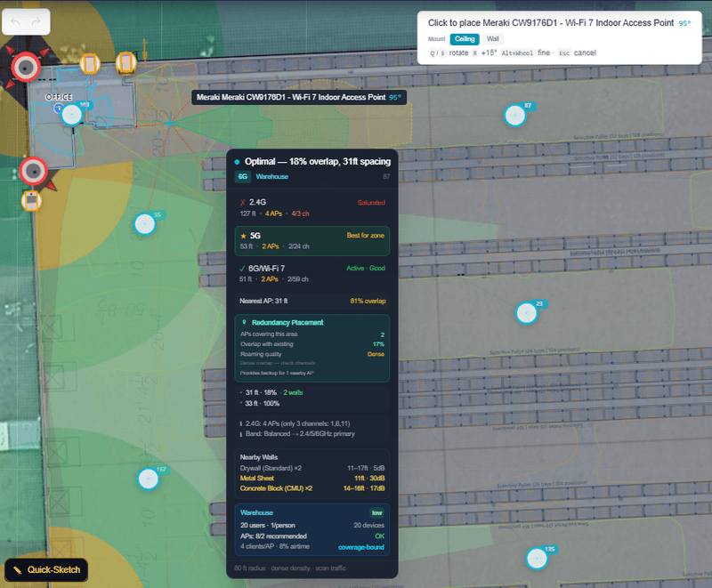Image resolution: width=712 pixels, height=588 pixels.
Task: Undo the last action
Action: tap(15, 21)
